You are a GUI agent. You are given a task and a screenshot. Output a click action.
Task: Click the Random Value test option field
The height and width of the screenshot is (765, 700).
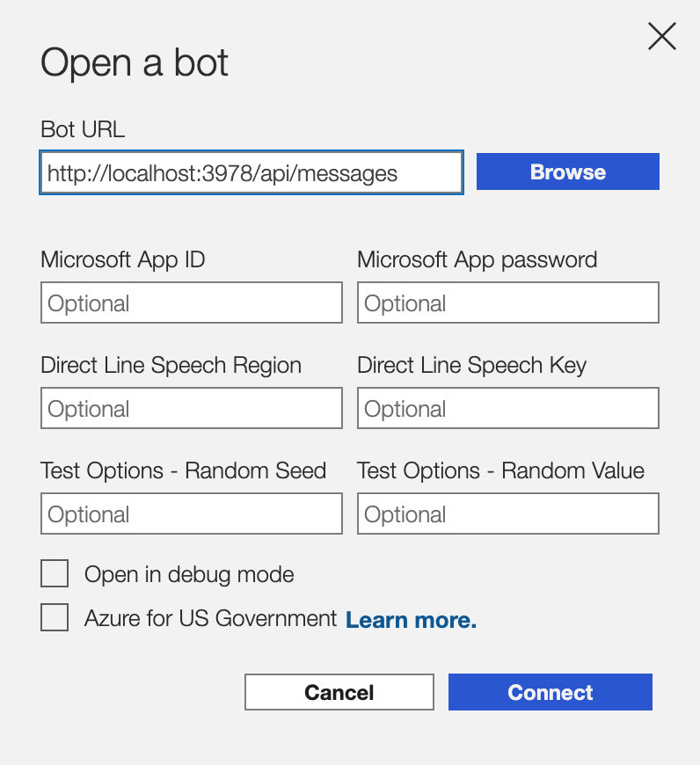tap(507, 514)
